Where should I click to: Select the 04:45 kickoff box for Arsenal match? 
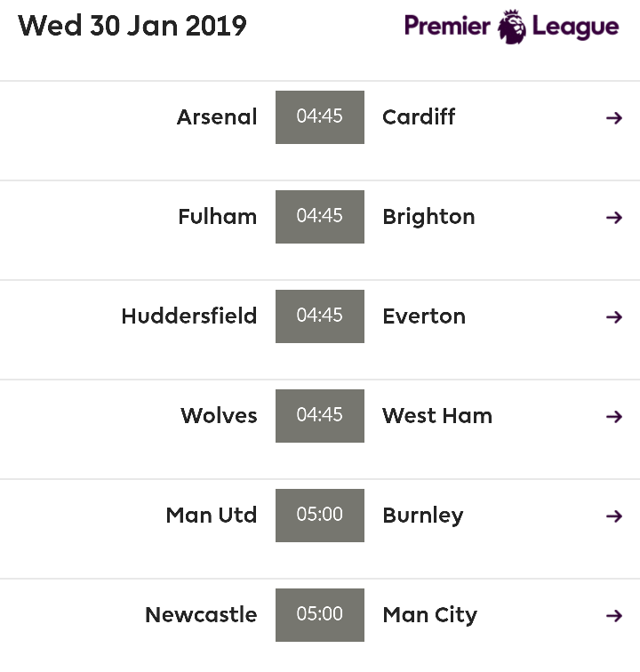[x=320, y=117]
